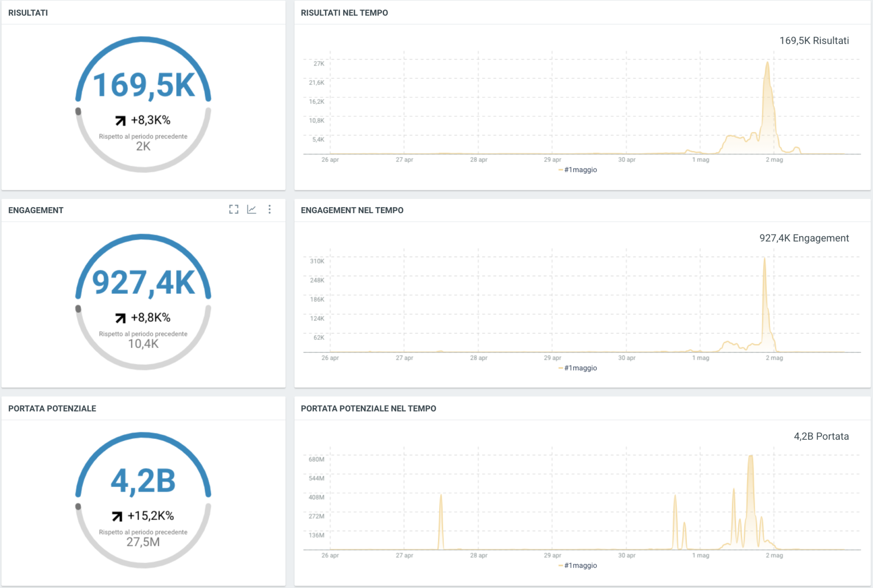This screenshot has height=588, width=873.
Task: Click the +8,3K% change in Risultati widget
Action: 151,120
